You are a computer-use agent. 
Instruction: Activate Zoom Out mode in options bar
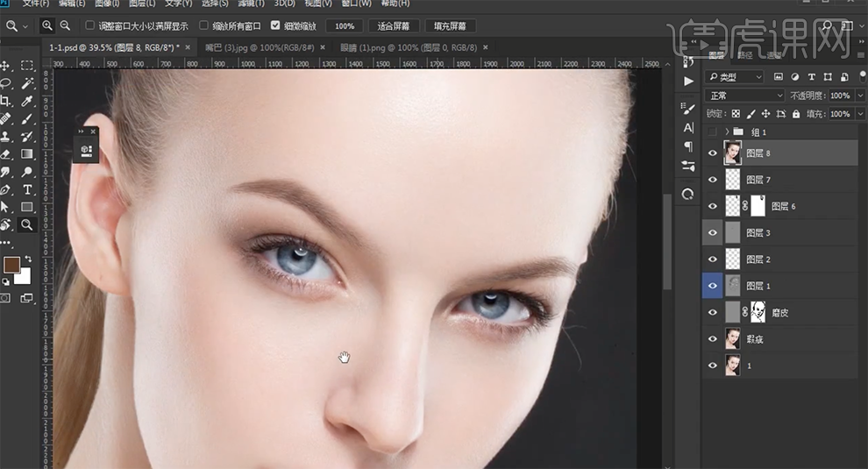pyautogui.click(x=65, y=25)
